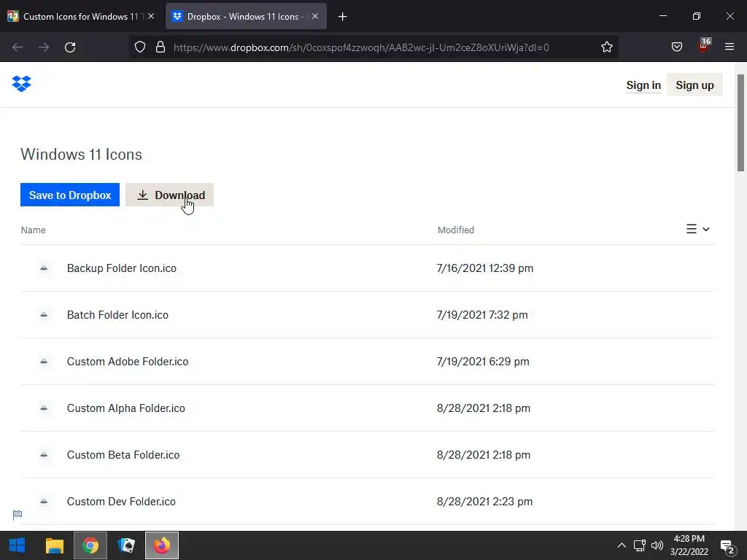Go back with browser back arrow
Screen dimensions: 747x560
(x=18, y=47)
